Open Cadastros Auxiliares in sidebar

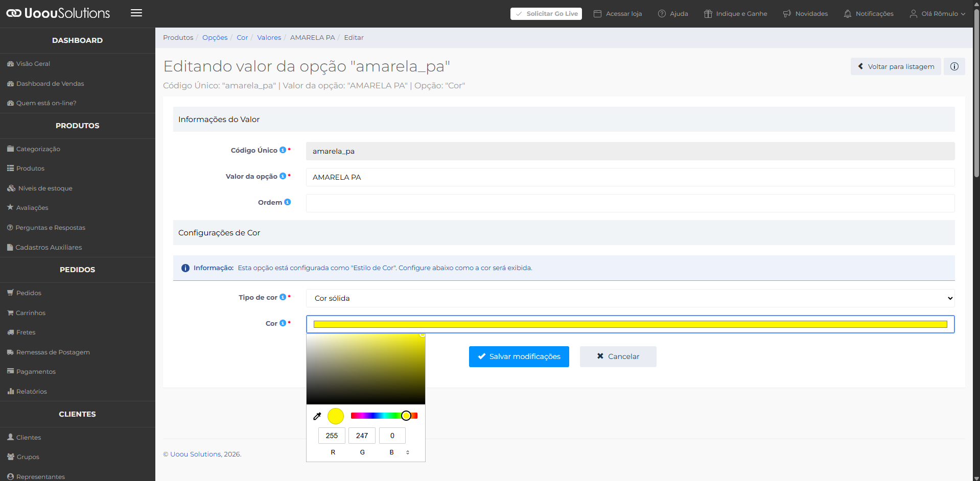coord(49,247)
